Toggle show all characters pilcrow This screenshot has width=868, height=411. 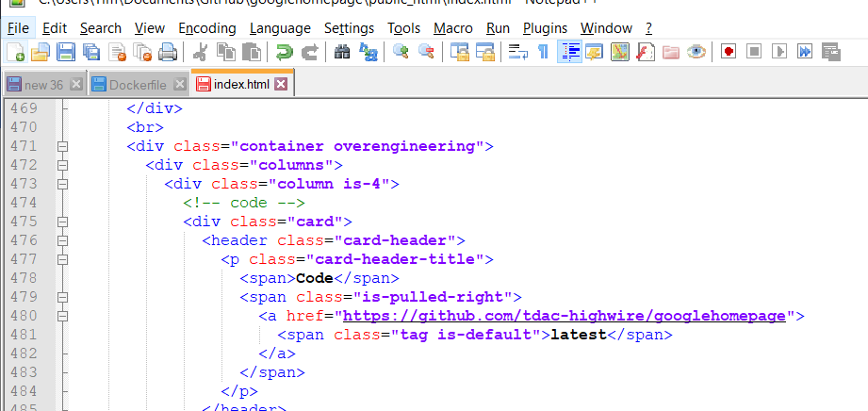(x=544, y=52)
